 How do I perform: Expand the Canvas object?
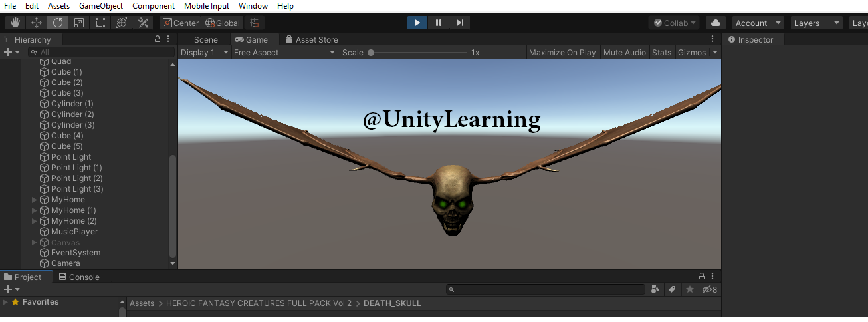pyautogui.click(x=35, y=242)
